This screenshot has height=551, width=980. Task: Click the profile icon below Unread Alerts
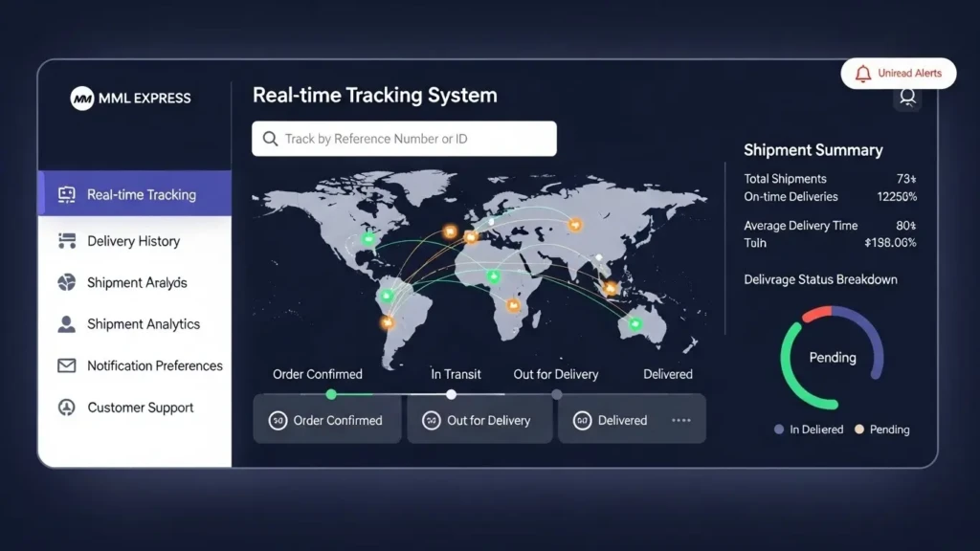point(907,98)
